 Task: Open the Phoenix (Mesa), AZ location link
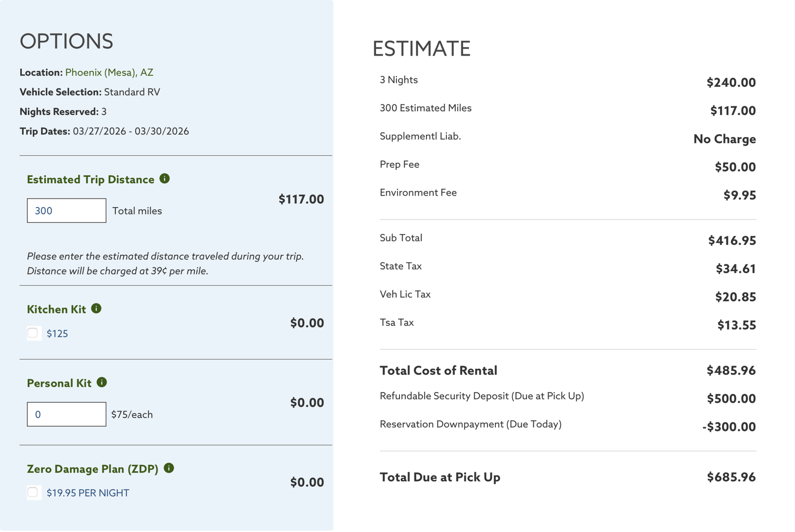(x=109, y=73)
